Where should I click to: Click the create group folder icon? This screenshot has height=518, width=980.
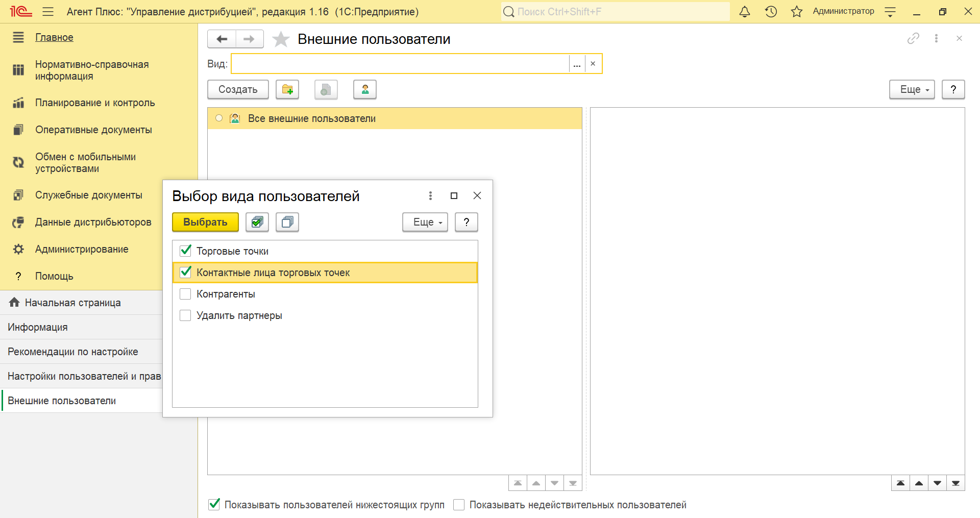coord(287,90)
